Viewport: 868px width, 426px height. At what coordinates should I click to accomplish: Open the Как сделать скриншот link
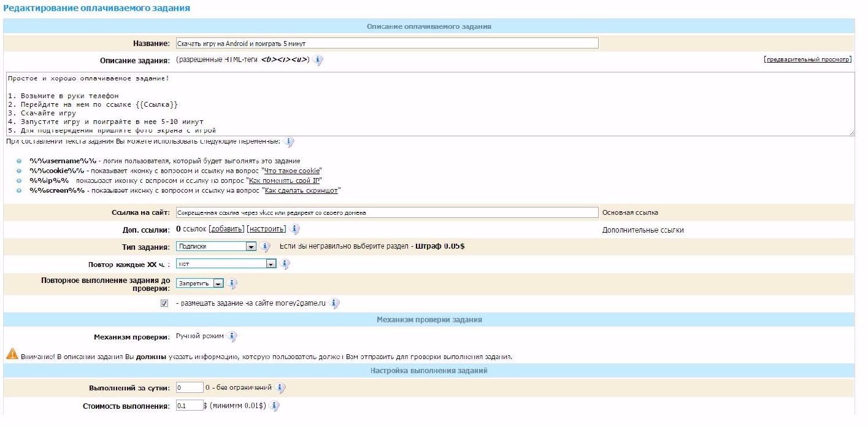click(x=302, y=191)
